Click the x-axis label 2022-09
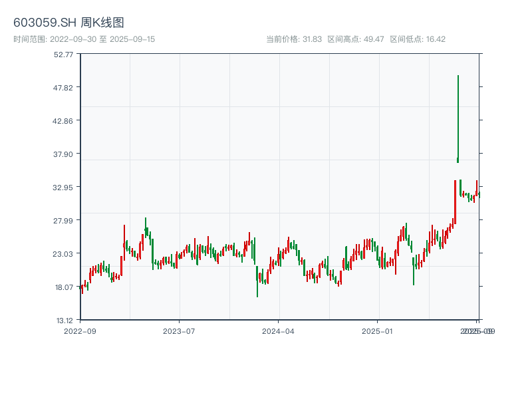The width and height of the screenshot is (532, 399). tap(80, 331)
